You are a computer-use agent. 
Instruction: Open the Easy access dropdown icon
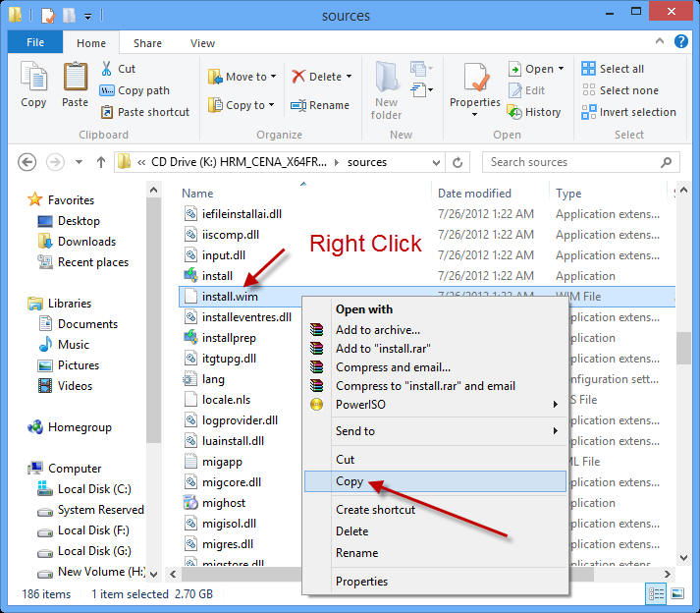click(x=421, y=89)
